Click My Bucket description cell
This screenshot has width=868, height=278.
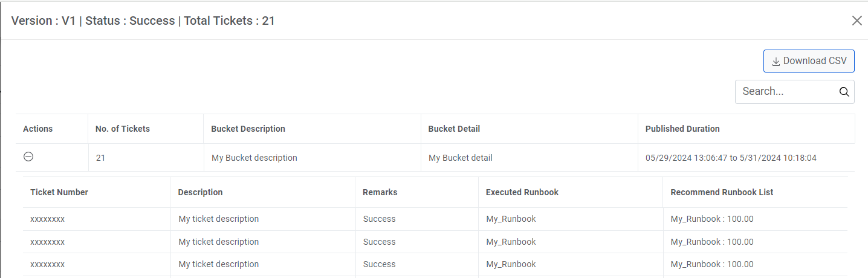tap(254, 158)
